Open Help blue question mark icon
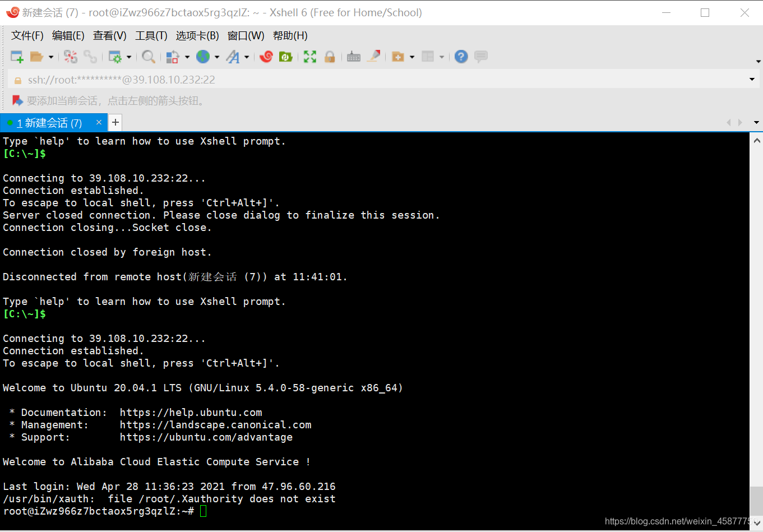Viewport: 763px width, 532px height. point(461,57)
